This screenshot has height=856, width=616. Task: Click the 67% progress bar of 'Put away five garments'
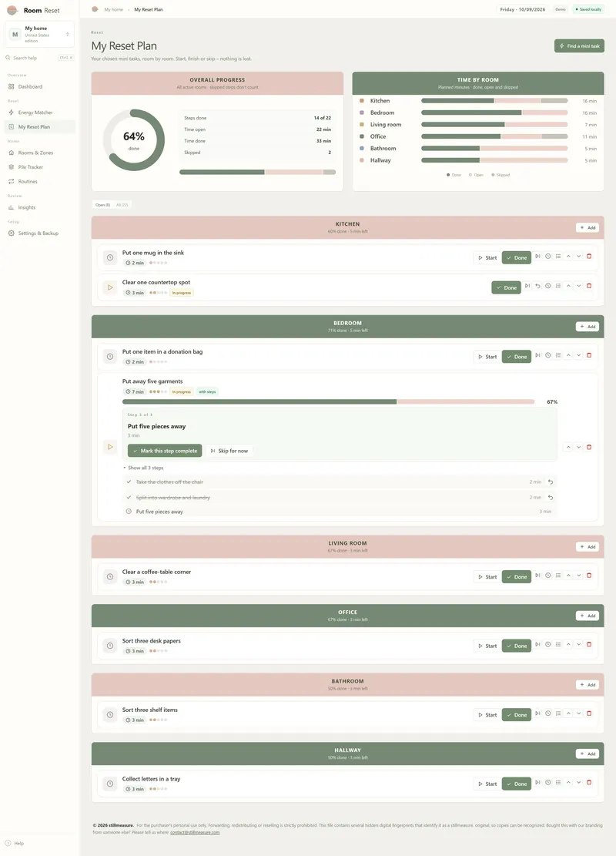click(329, 401)
